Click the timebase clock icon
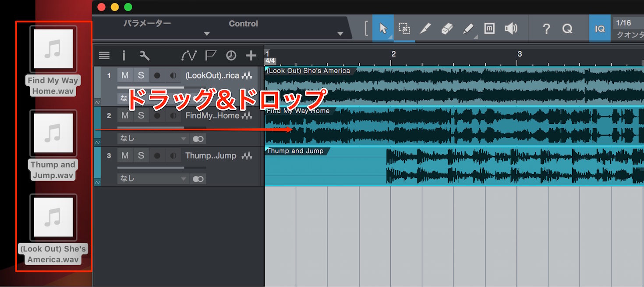 (x=231, y=55)
